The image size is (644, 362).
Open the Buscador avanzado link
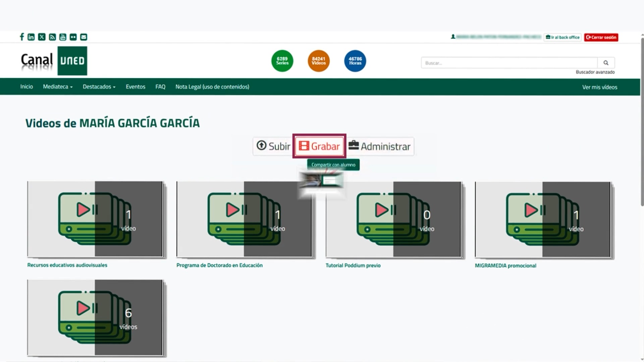(595, 72)
